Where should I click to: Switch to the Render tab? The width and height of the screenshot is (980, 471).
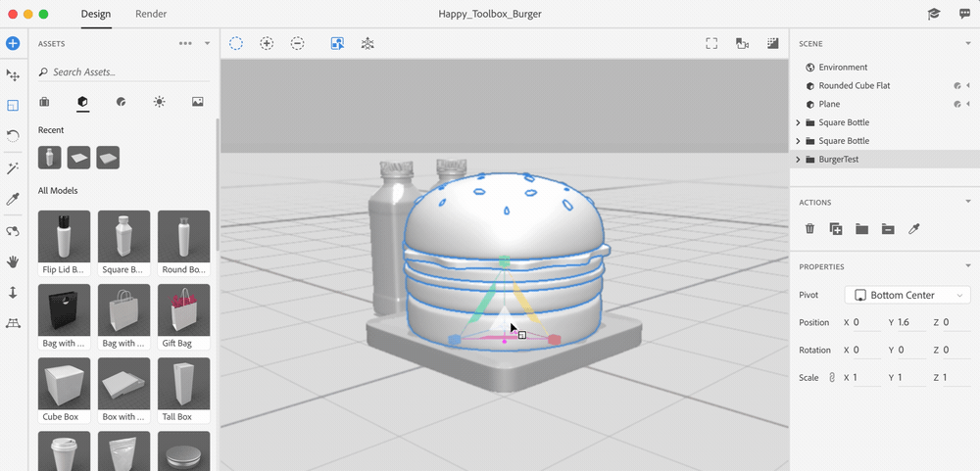point(151,14)
